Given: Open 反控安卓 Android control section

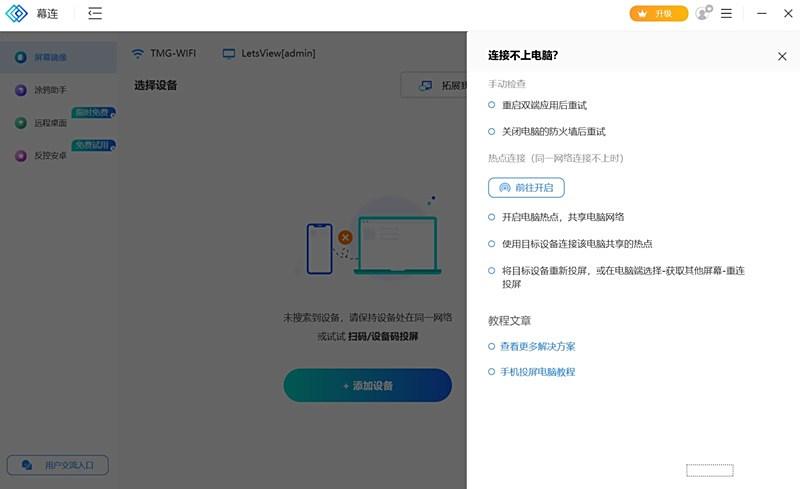Looking at the screenshot, I should [50, 156].
